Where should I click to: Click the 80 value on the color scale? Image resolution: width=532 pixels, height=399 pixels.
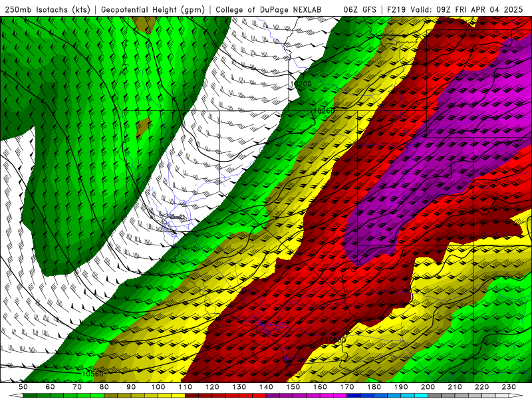point(104,387)
